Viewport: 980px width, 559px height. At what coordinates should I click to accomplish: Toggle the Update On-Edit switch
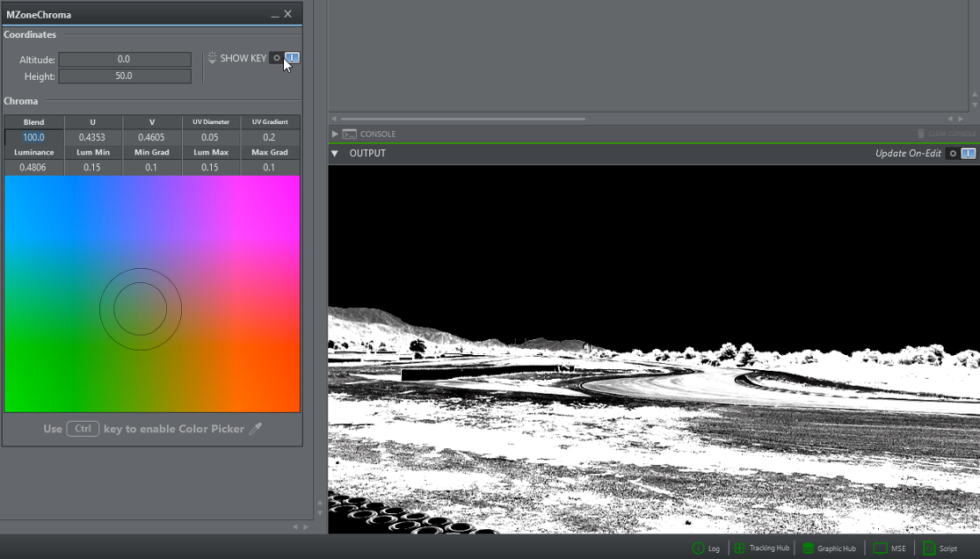(961, 154)
